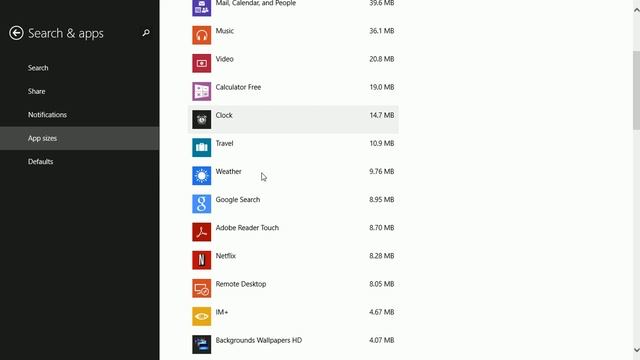The width and height of the screenshot is (640, 360).
Task: Click the 10.9 MB size value
Action: [x=382, y=144]
